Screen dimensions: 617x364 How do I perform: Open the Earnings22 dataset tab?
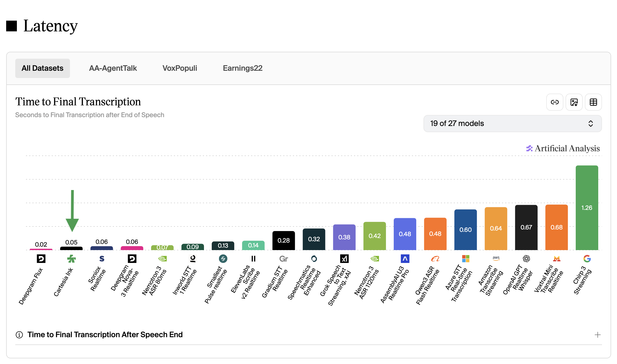point(243,68)
